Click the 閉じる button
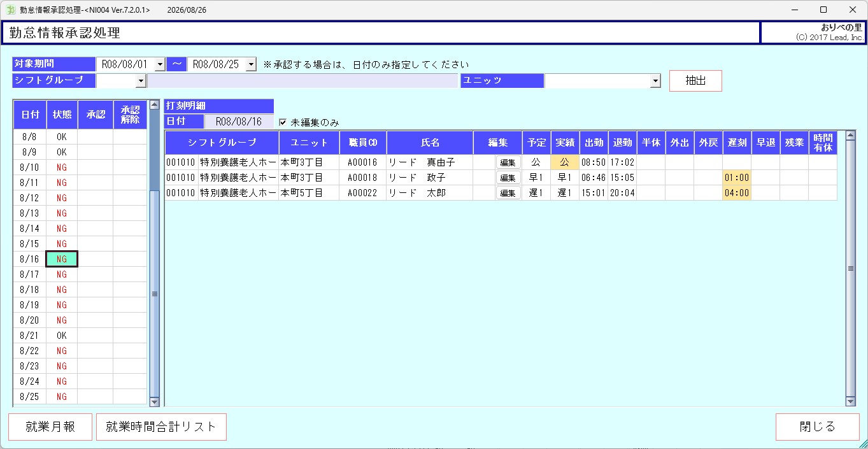Viewport: 868px width, 449px height. [817, 427]
